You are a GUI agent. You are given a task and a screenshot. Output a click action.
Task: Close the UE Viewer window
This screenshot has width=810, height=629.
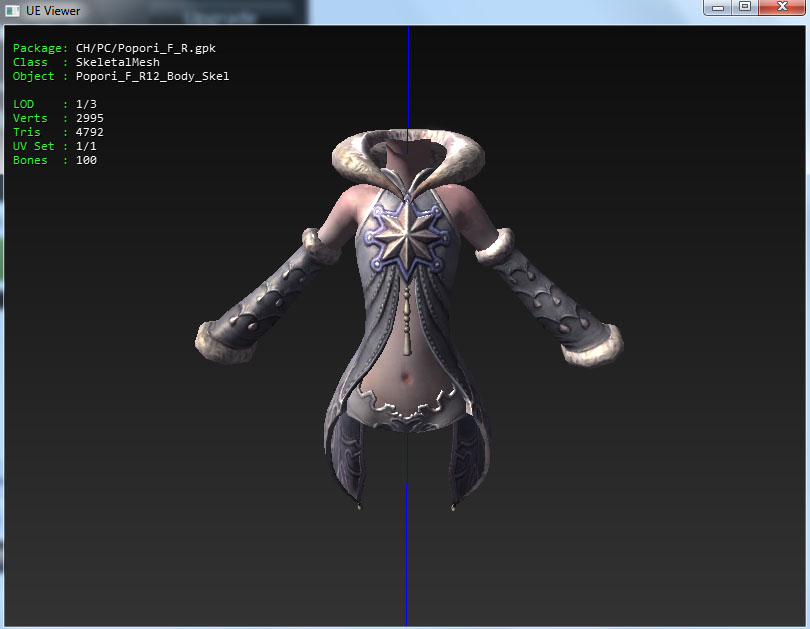[x=780, y=8]
